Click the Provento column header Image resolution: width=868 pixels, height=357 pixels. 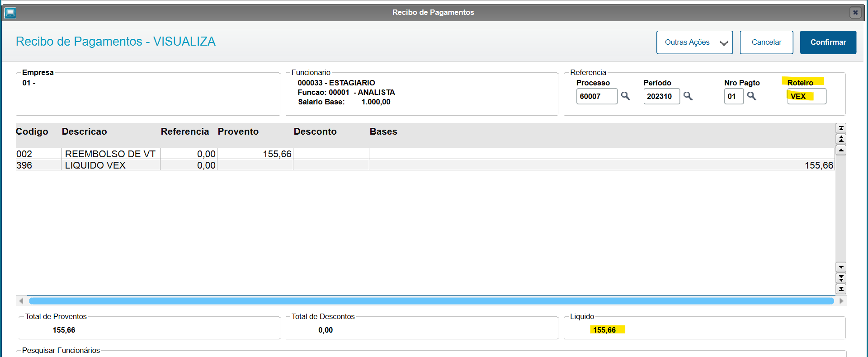(x=238, y=132)
